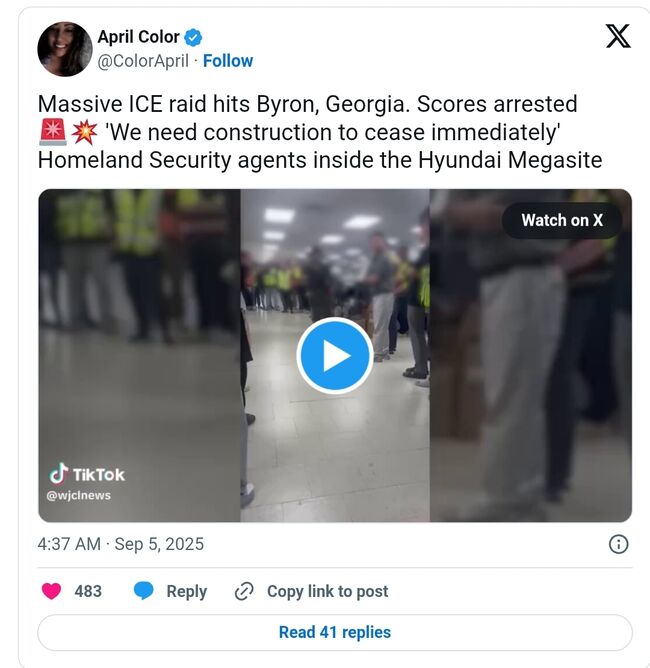Open the Read 41 replies button

click(x=335, y=633)
